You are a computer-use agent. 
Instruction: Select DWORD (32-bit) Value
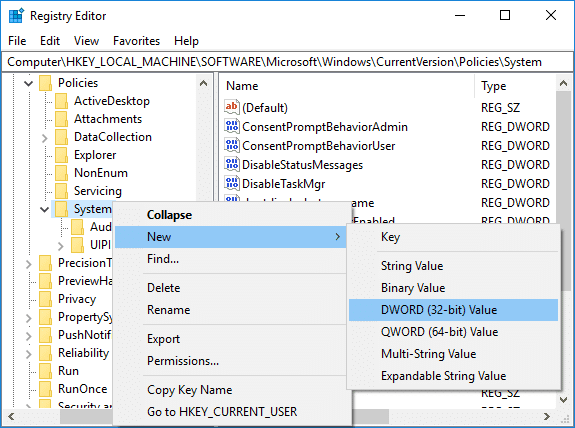click(x=454, y=310)
